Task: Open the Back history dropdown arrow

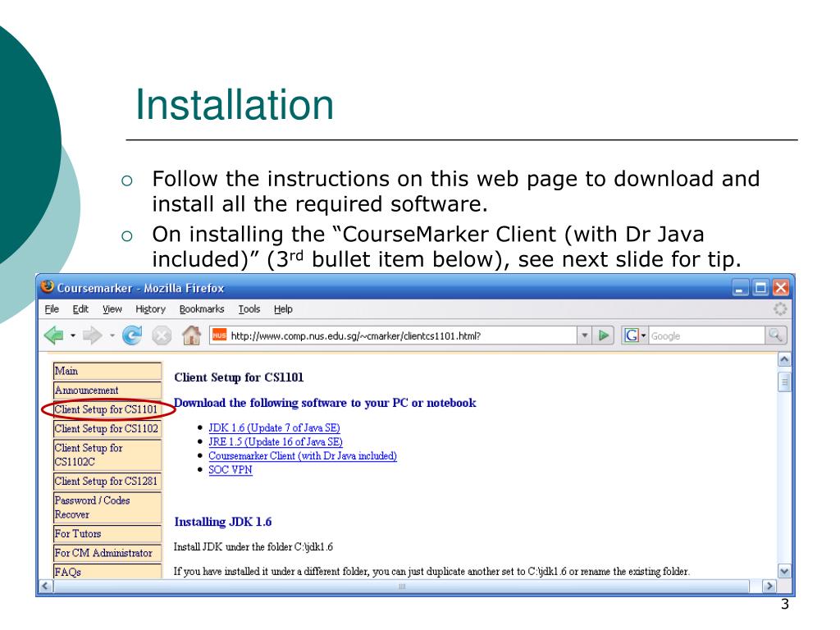Action: pos(72,336)
